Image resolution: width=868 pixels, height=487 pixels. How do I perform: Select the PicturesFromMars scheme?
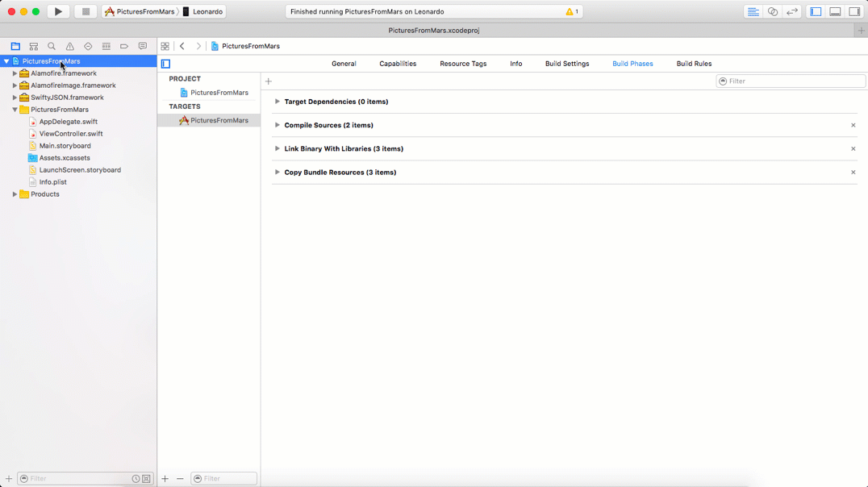[x=140, y=11]
